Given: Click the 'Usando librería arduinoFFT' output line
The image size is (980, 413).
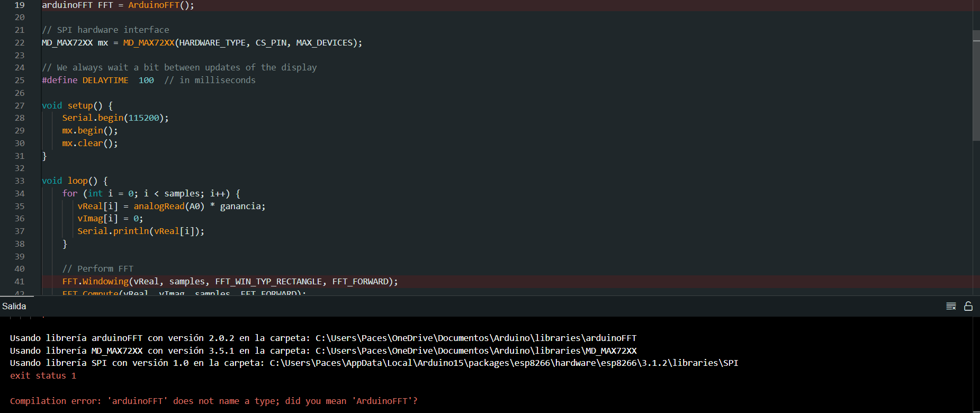Looking at the screenshot, I should click(x=323, y=338).
